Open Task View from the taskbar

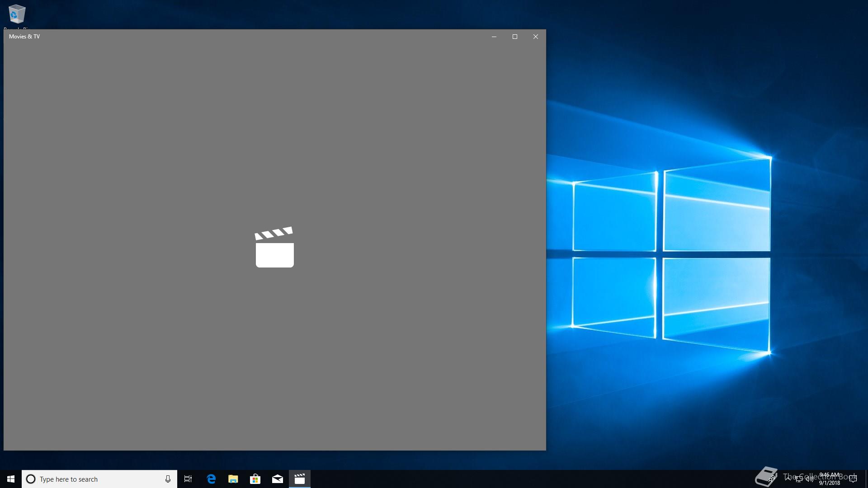(188, 479)
